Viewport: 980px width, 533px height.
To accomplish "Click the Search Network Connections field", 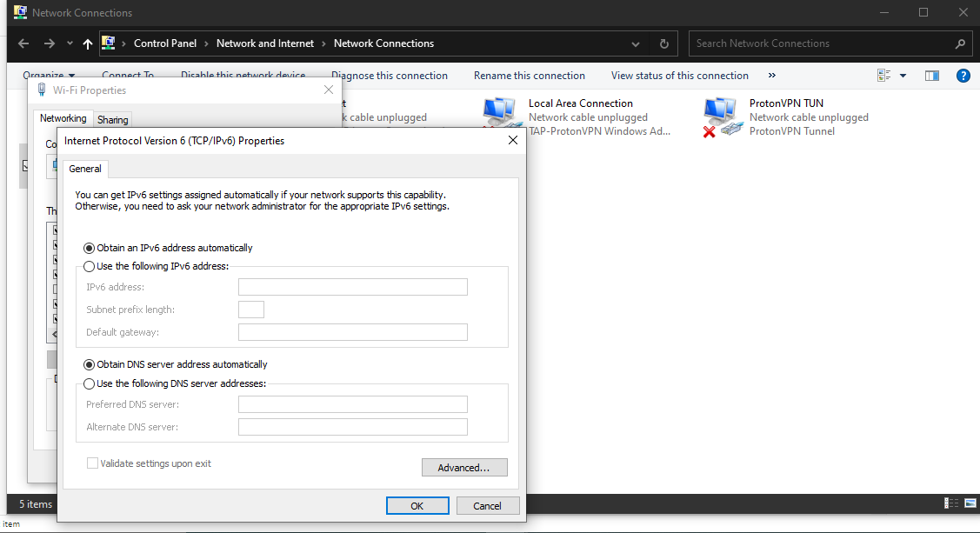I will [x=822, y=43].
